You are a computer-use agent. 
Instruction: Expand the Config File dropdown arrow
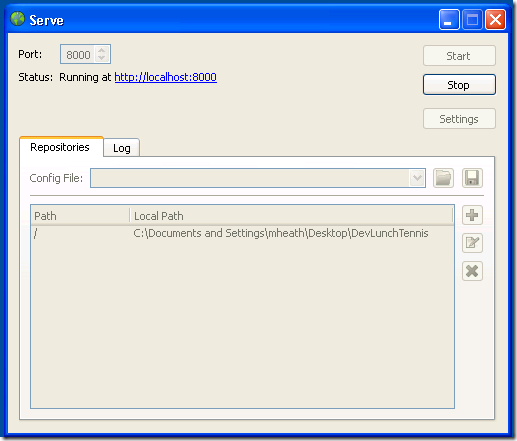tap(417, 178)
